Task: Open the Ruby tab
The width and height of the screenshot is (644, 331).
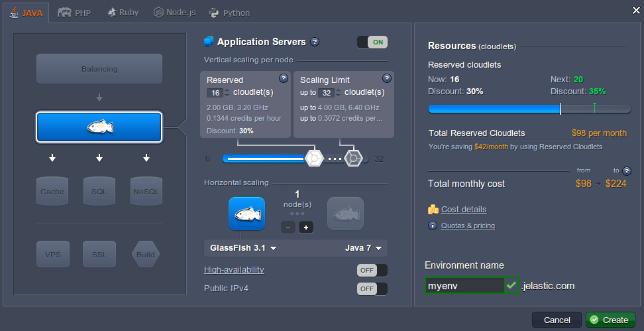Action: 123,13
